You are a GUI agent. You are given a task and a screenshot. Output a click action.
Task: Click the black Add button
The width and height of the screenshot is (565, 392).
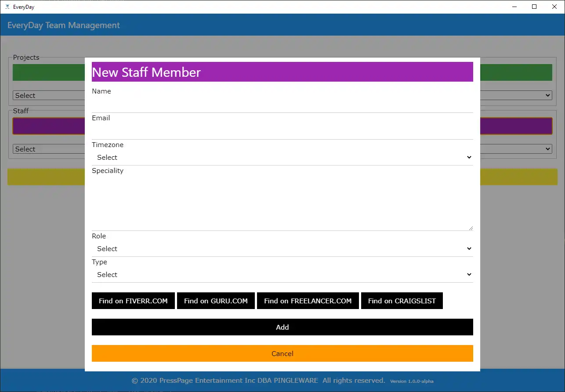pos(282,327)
